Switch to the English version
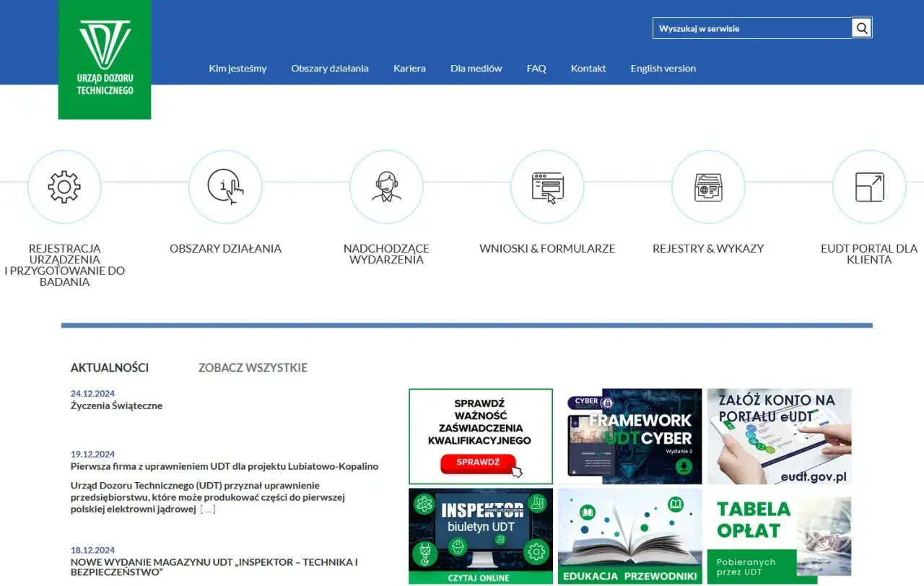Viewport: 924px width, 586px height. (x=663, y=69)
